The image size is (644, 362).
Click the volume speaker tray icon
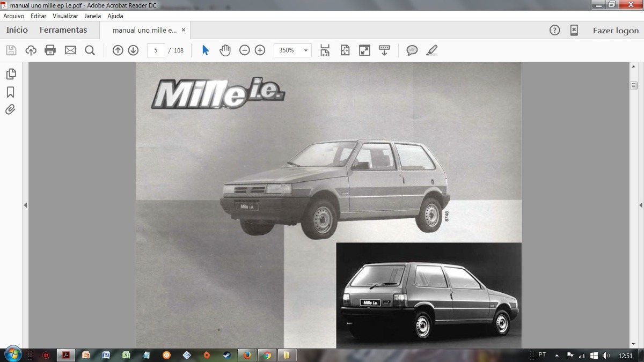606,356
